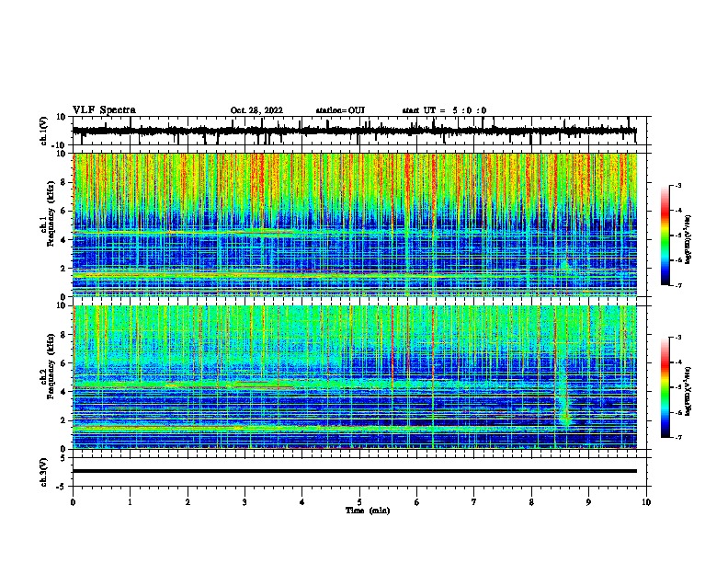Click time axis tick label '5'

(x=359, y=502)
